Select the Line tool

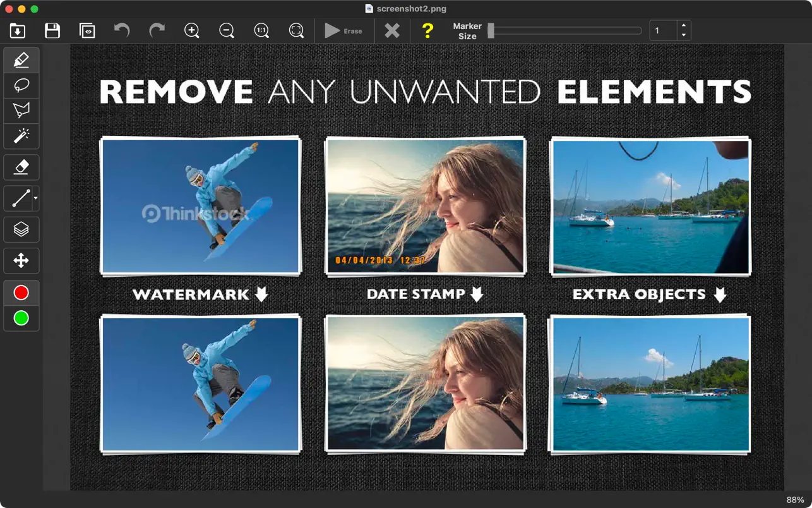click(x=20, y=198)
